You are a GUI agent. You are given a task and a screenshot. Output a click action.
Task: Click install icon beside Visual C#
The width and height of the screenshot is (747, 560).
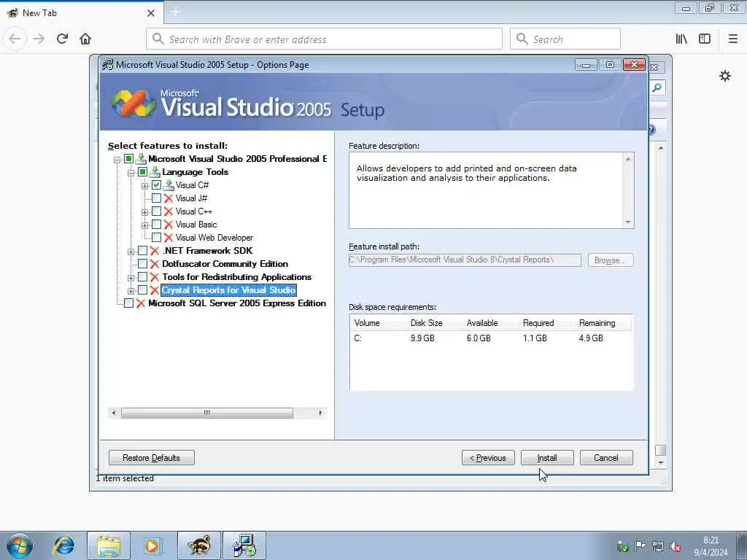point(169,184)
